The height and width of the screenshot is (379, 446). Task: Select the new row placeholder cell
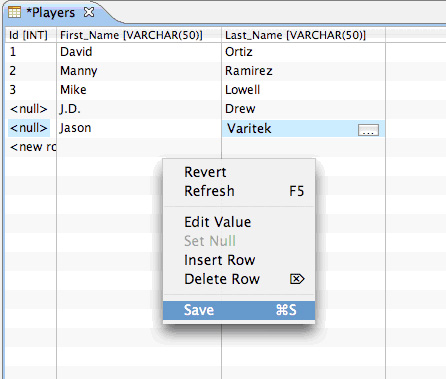pos(31,147)
